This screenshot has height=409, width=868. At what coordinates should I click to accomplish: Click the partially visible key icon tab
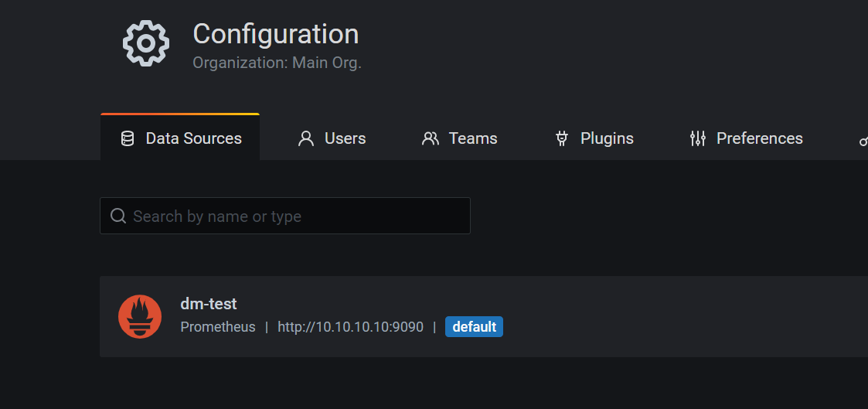(x=863, y=139)
